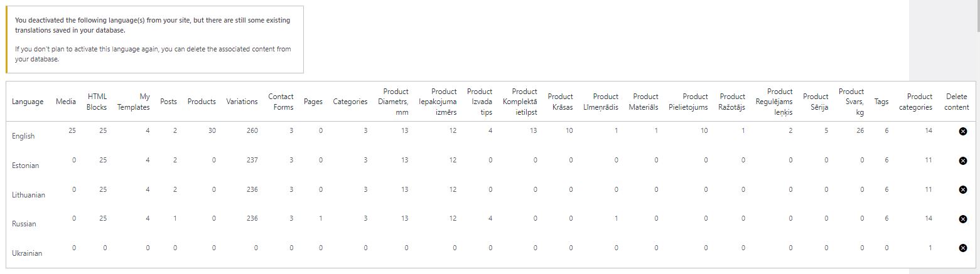The height and width of the screenshot is (274, 980).
Task: Click the HTML Blocks column header
Action: click(97, 102)
